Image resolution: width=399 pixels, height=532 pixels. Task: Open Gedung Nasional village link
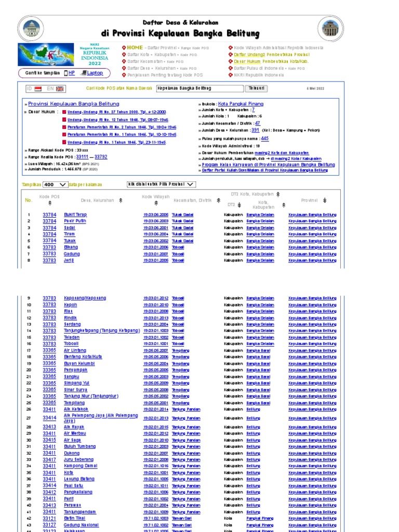coord(82,525)
